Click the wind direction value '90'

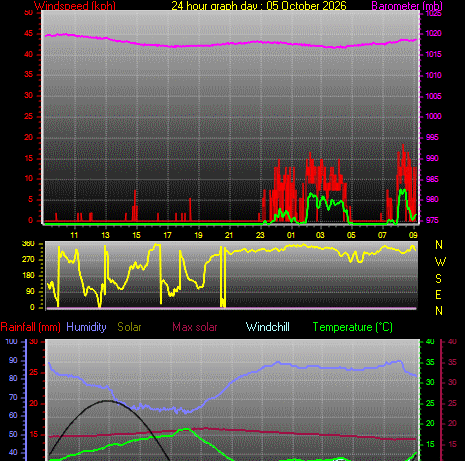pyautogui.click(x=30, y=291)
